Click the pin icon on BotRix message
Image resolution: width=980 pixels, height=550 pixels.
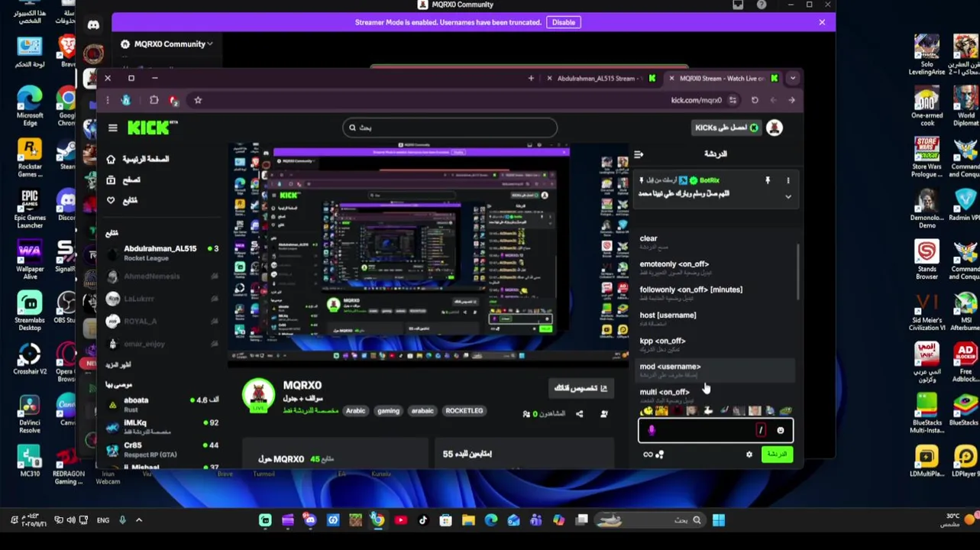pyautogui.click(x=768, y=180)
